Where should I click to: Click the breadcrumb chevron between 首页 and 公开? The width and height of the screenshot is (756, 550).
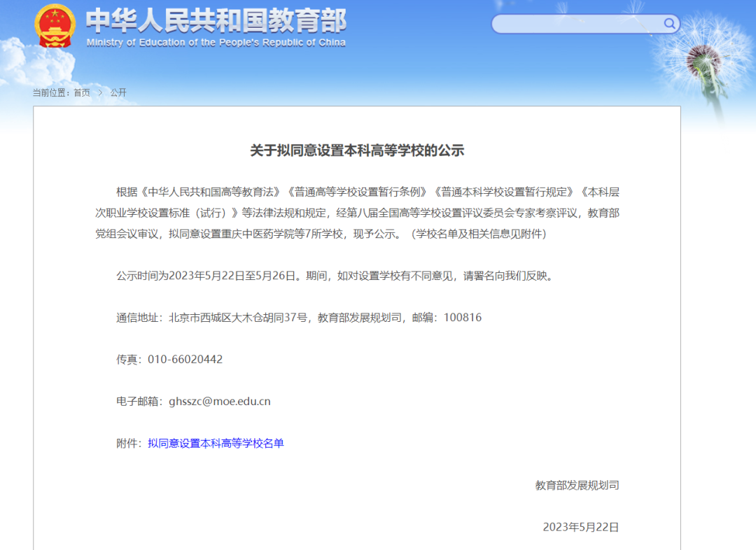(x=101, y=92)
